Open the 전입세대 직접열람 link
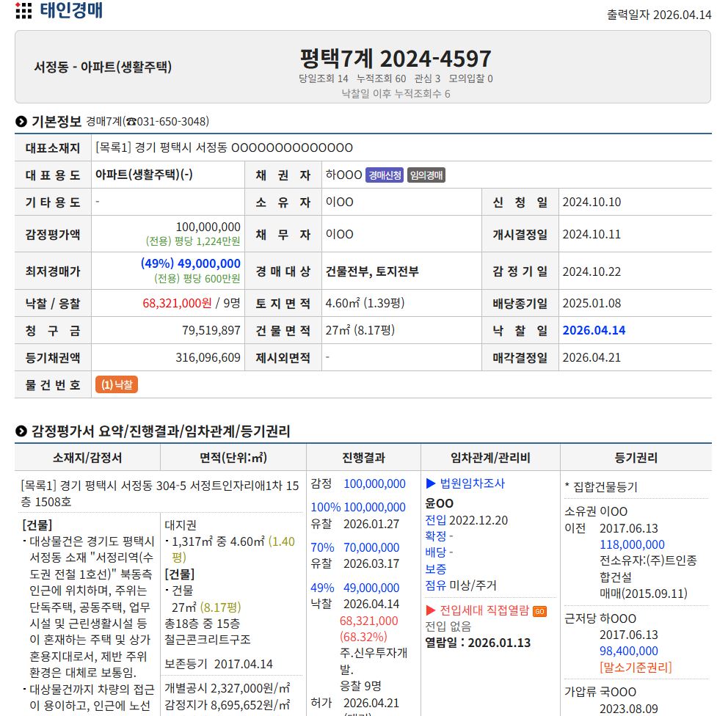 tap(484, 610)
